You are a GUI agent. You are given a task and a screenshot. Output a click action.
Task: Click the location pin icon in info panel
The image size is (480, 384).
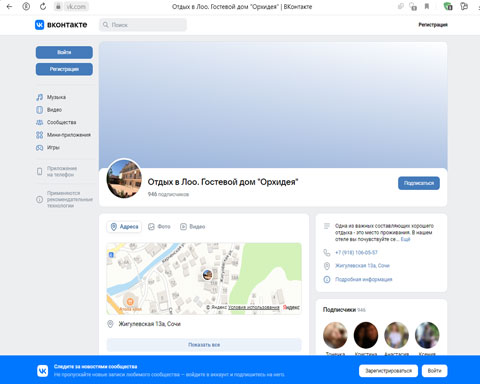click(327, 266)
